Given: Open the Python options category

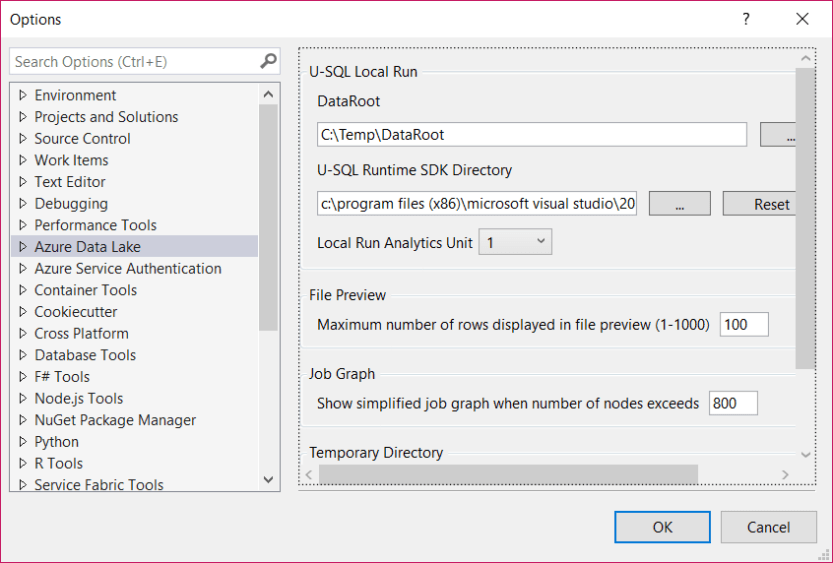Looking at the screenshot, I should click(x=56, y=442).
